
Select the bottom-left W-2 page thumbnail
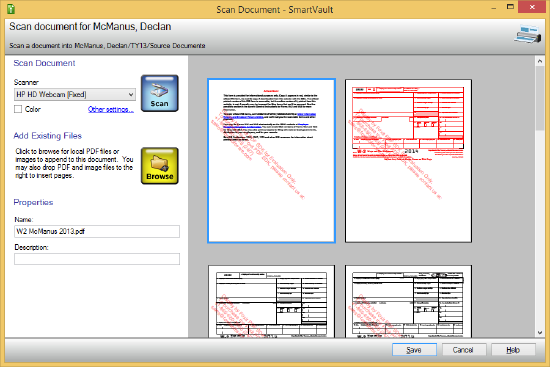pos(271,301)
